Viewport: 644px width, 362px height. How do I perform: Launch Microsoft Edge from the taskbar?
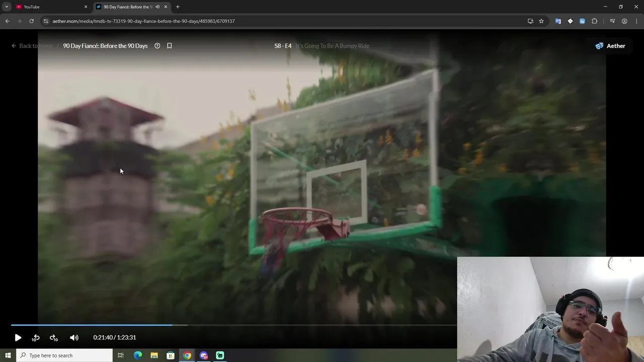(138, 355)
